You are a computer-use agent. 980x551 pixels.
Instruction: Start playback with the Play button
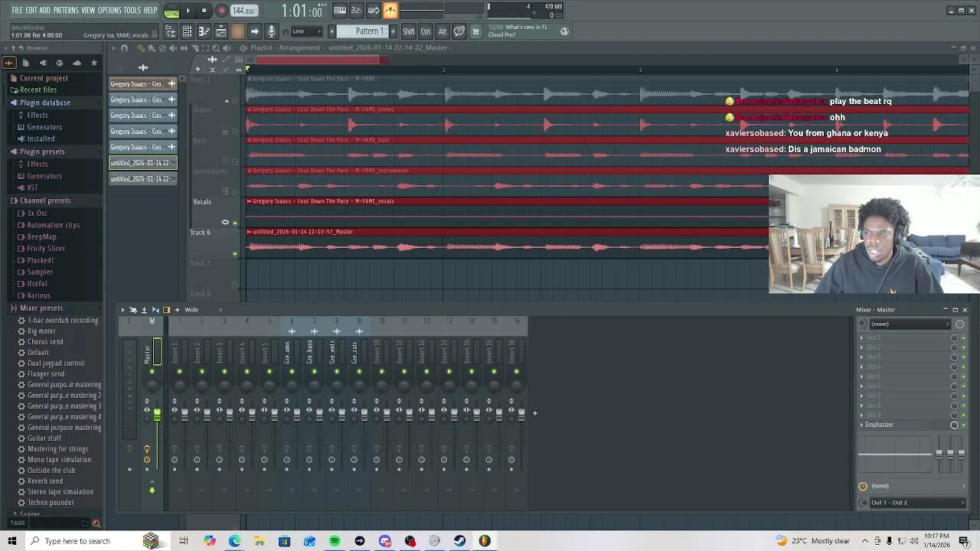click(188, 11)
